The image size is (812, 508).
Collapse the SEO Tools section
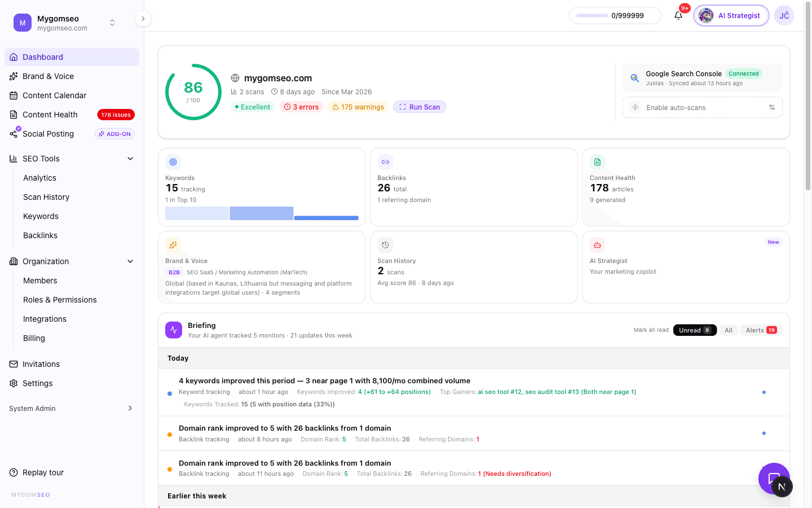click(x=130, y=159)
